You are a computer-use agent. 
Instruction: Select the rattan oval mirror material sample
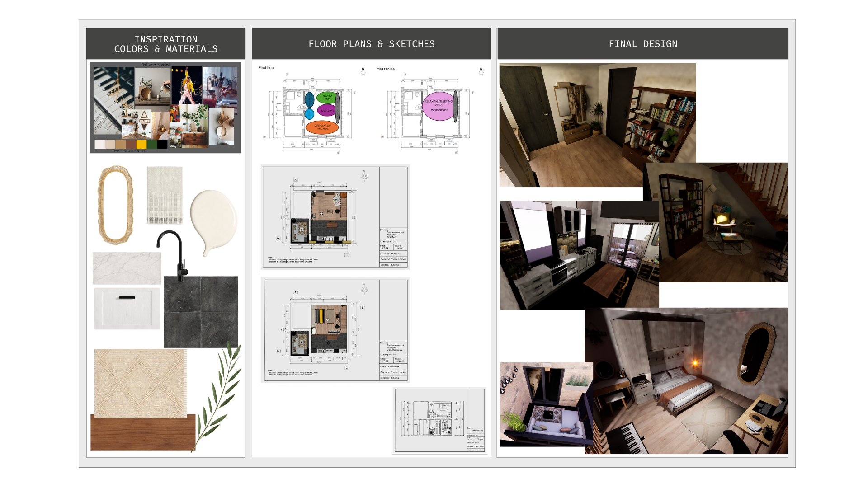(x=116, y=205)
